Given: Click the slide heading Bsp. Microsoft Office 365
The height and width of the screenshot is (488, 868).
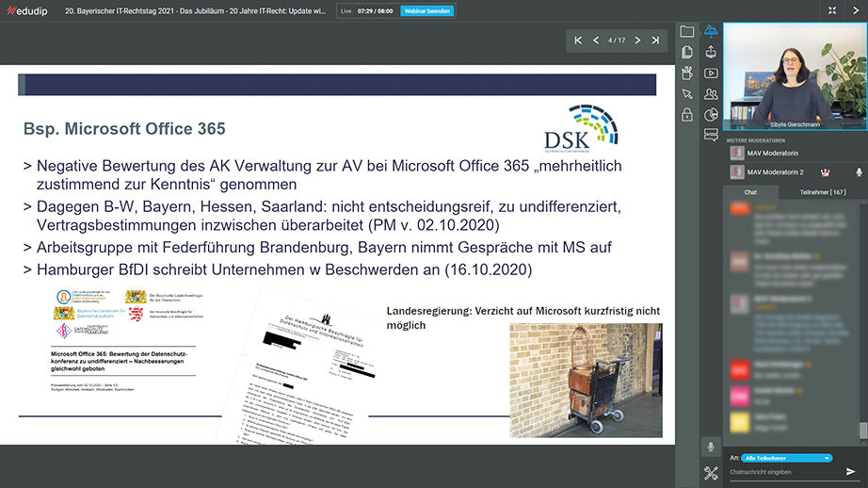Looking at the screenshot, I should [x=124, y=128].
